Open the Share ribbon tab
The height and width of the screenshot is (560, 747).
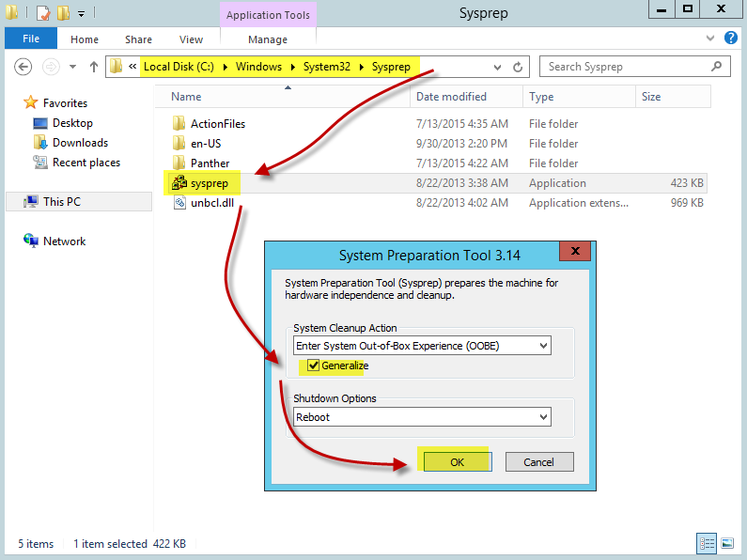[139, 39]
